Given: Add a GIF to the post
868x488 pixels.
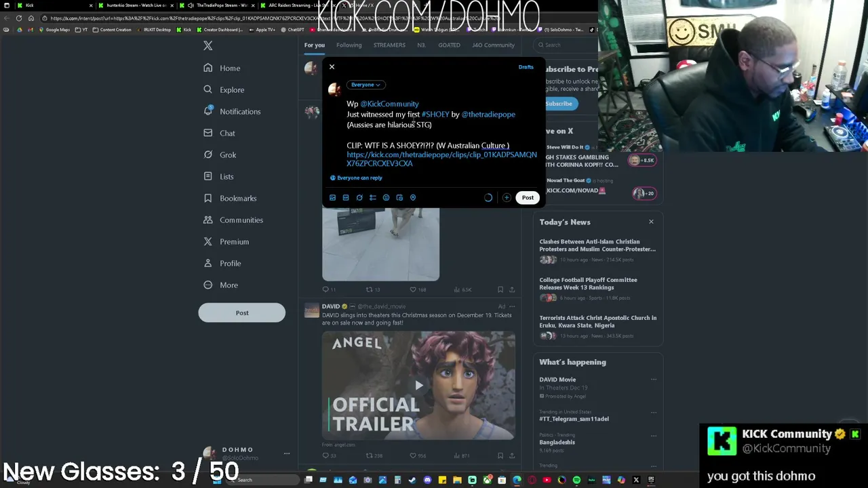Looking at the screenshot, I should pyautogui.click(x=346, y=197).
